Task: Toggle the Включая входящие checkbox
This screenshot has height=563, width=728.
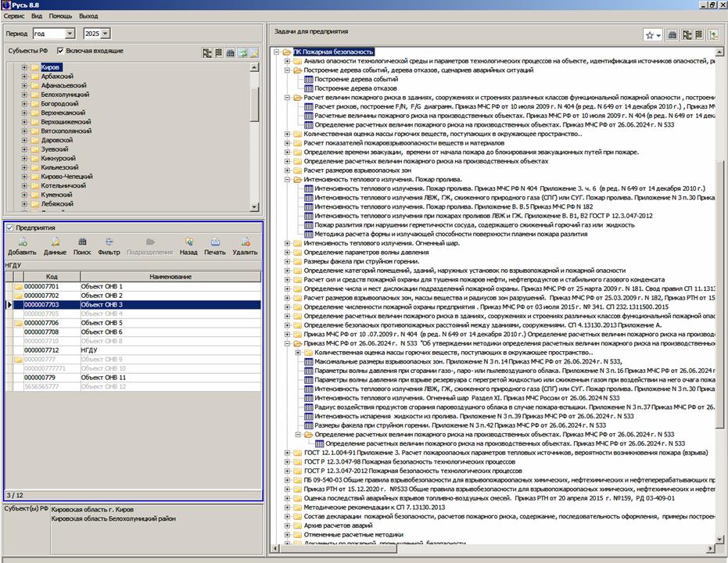Action: click(60, 51)
